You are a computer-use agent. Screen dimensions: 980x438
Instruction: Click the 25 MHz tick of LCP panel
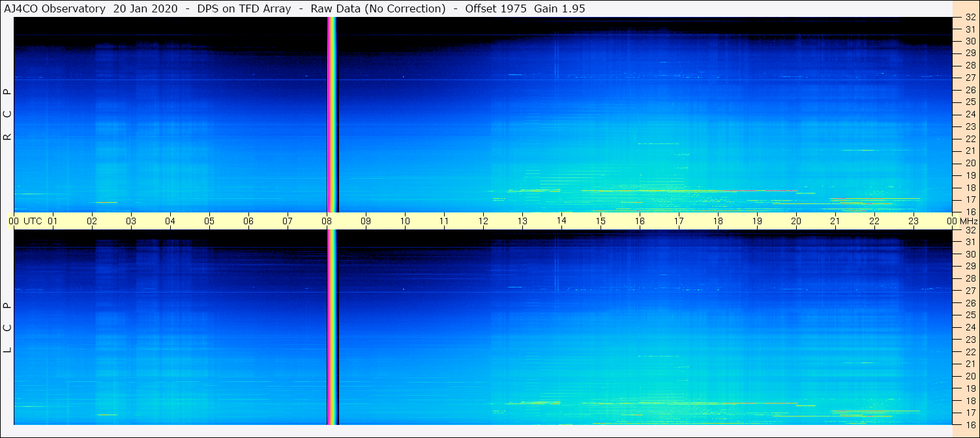coord(970,315)
